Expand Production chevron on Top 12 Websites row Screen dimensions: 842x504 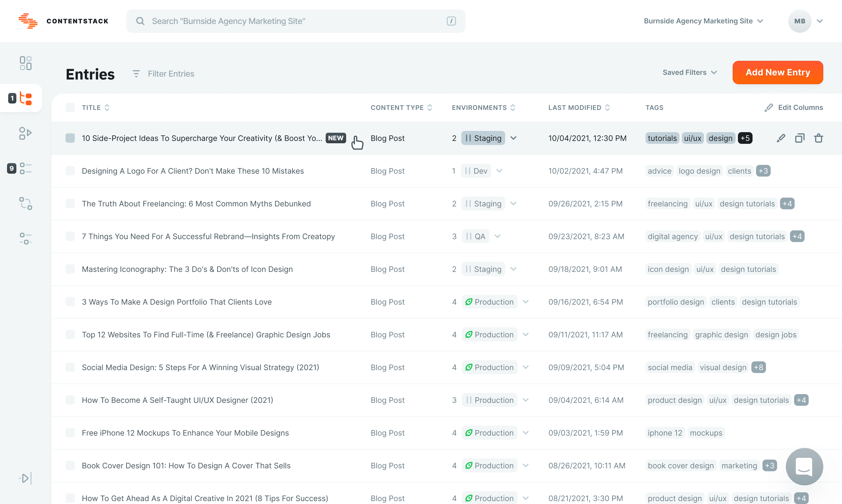525,335
